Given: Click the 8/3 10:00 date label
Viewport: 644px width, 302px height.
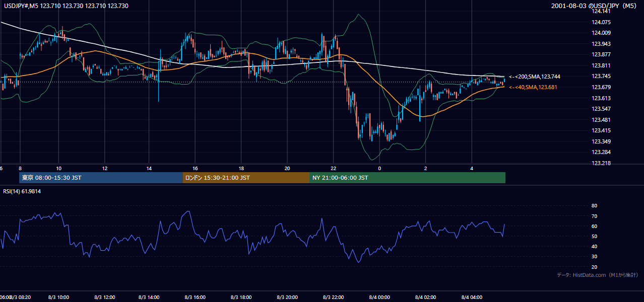Looking at the screenshot, I should click(58, 297).
